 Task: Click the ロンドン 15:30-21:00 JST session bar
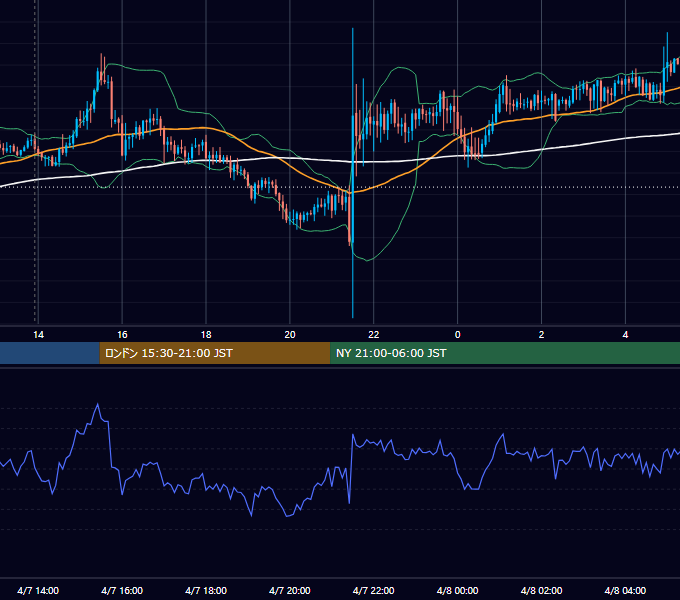pos(215,353)
